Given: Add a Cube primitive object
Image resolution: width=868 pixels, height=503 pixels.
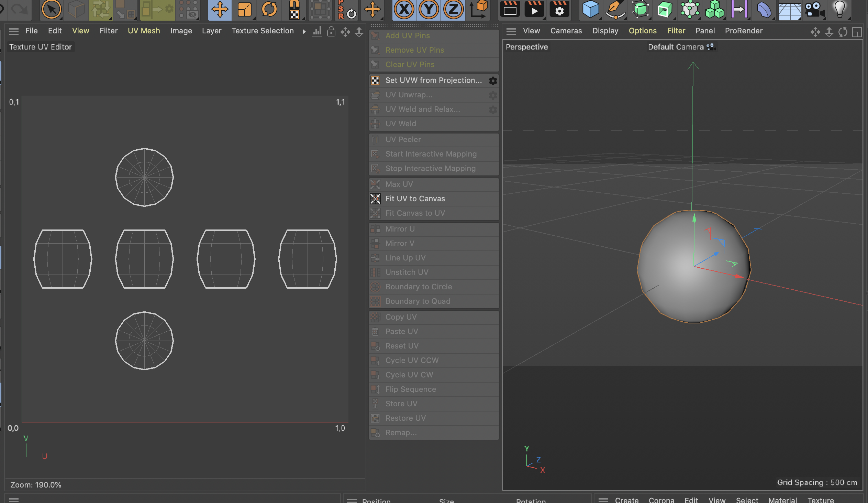Looking at the screenshot, I should click(590, 9).
